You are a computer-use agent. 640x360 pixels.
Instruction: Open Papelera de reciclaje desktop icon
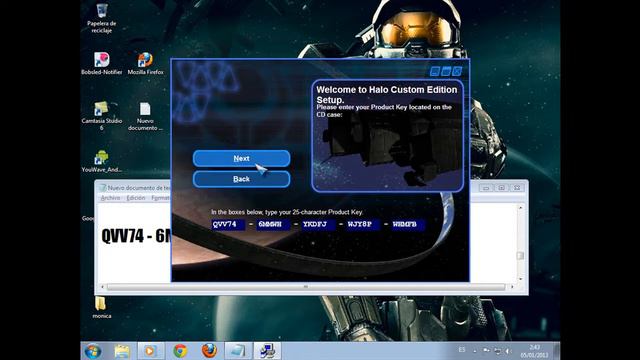pos(102,18)
